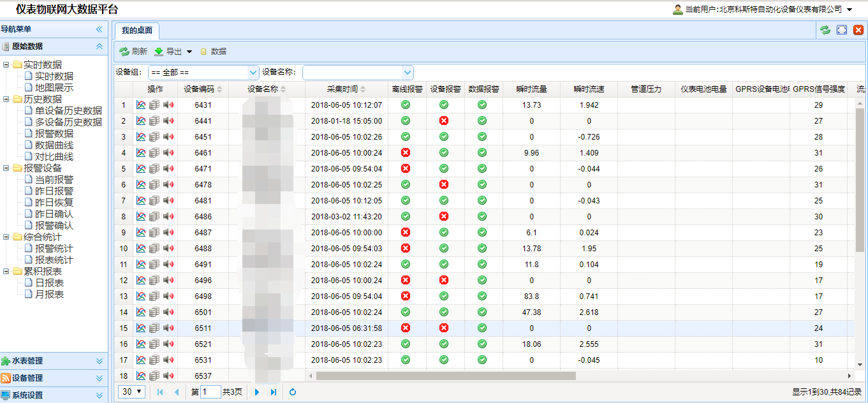
Task: Open the page size dropdown showing 30
Action: point(131,392)
